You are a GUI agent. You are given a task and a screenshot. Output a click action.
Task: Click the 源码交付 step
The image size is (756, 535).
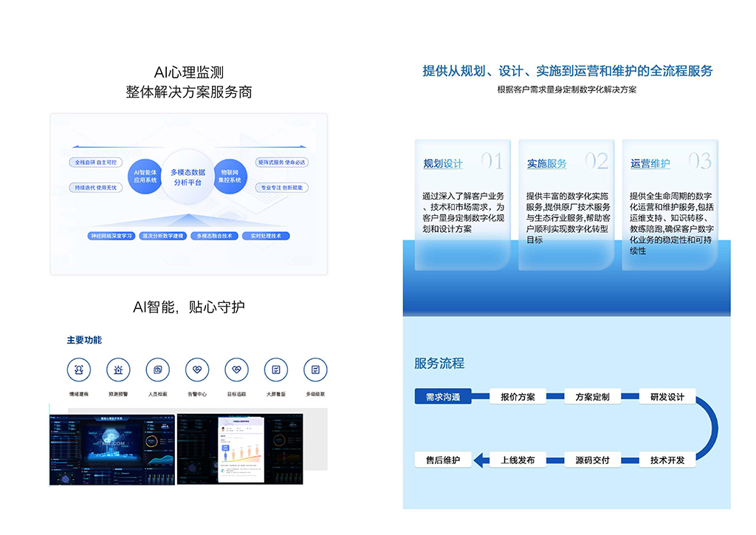(x=592, y=460)
